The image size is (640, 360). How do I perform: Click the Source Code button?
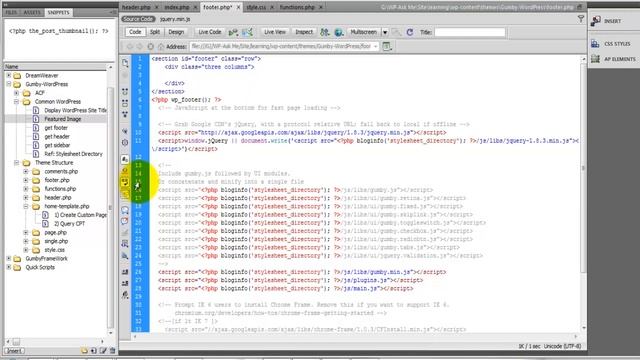click(138, 19)
